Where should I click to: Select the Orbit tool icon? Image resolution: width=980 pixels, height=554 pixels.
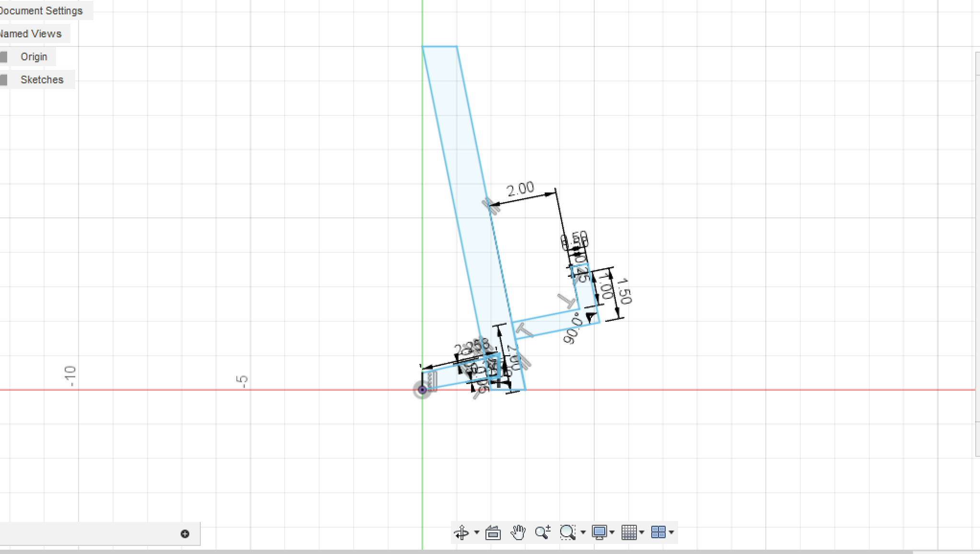point(461,532)
